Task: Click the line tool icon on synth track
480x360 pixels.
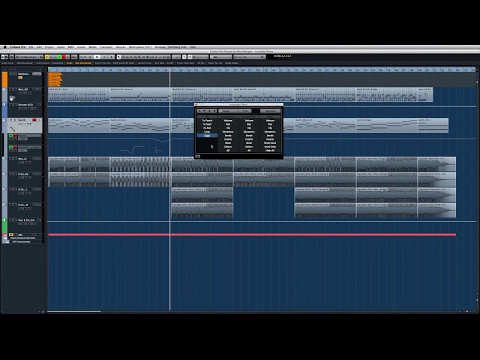Action: click(x=12, y=129)
